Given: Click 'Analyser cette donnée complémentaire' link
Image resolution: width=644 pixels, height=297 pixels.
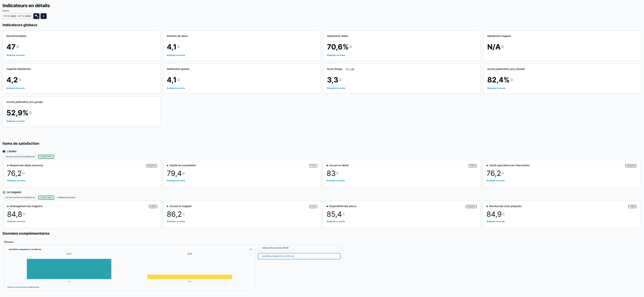Looking at the screenshot, I should pyautogui.click(x=23, y=287).
